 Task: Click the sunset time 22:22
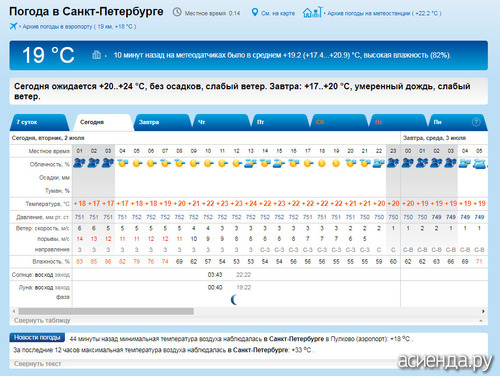pyautogui.click(x=243, y=275)
